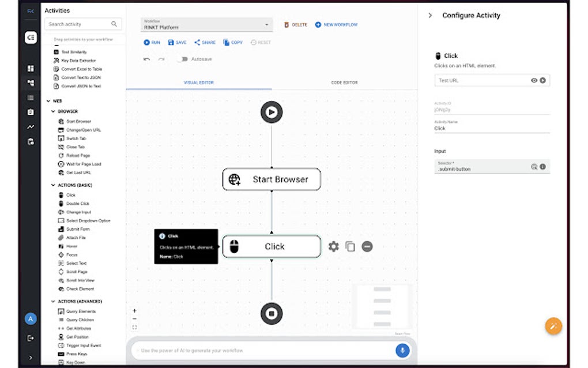The width and height of the screenshot is (588, 368).
Task: Duplicate the Click node using the copy icon
Action: pyautogui.click(x=349, y=246)
